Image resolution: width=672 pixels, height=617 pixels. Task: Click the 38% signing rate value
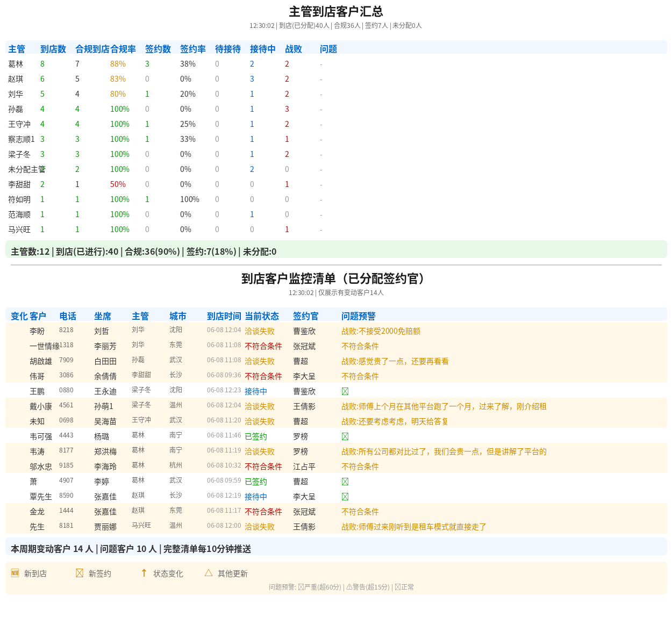tap(188, 64)
